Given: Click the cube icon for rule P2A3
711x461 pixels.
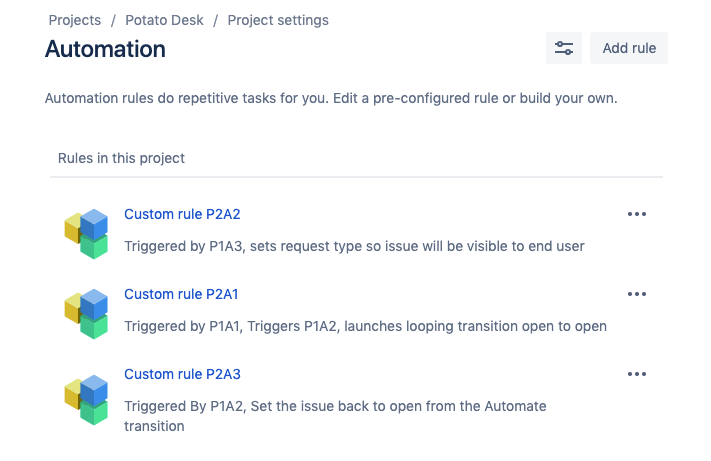Looking at the screenshot, I should (86, 400).
